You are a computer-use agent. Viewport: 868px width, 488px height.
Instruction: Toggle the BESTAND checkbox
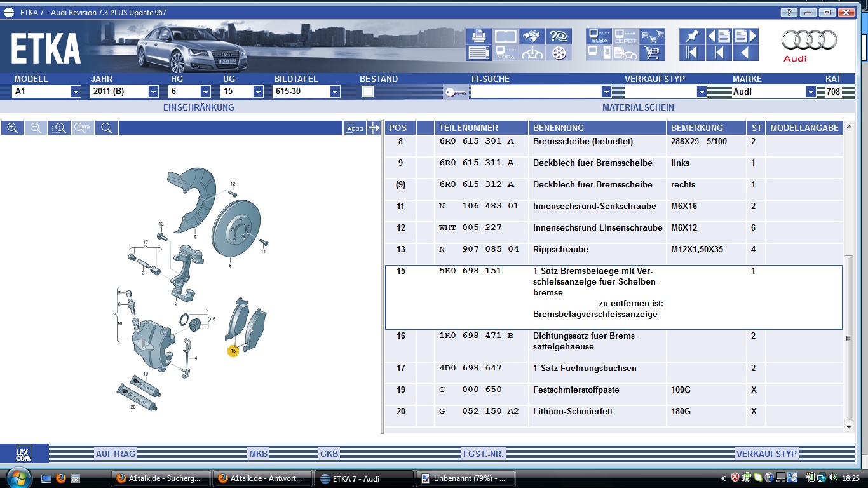click(x=367, y=91)
